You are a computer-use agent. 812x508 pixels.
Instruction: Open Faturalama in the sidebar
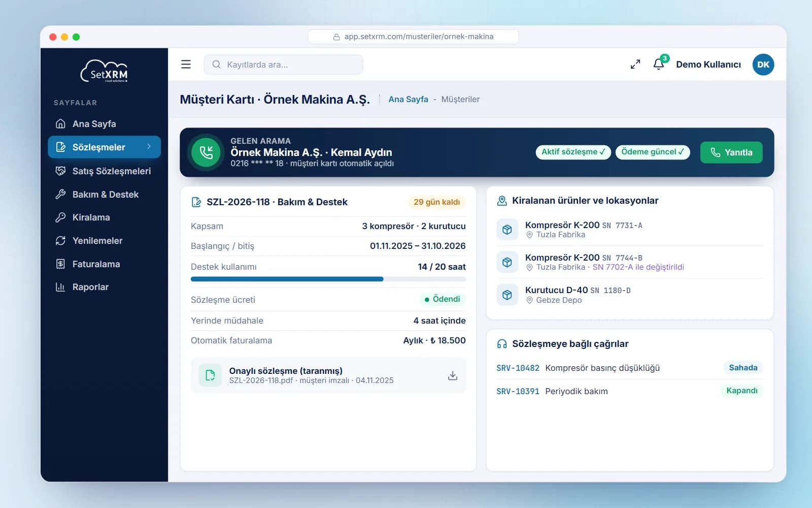point(104,264)
